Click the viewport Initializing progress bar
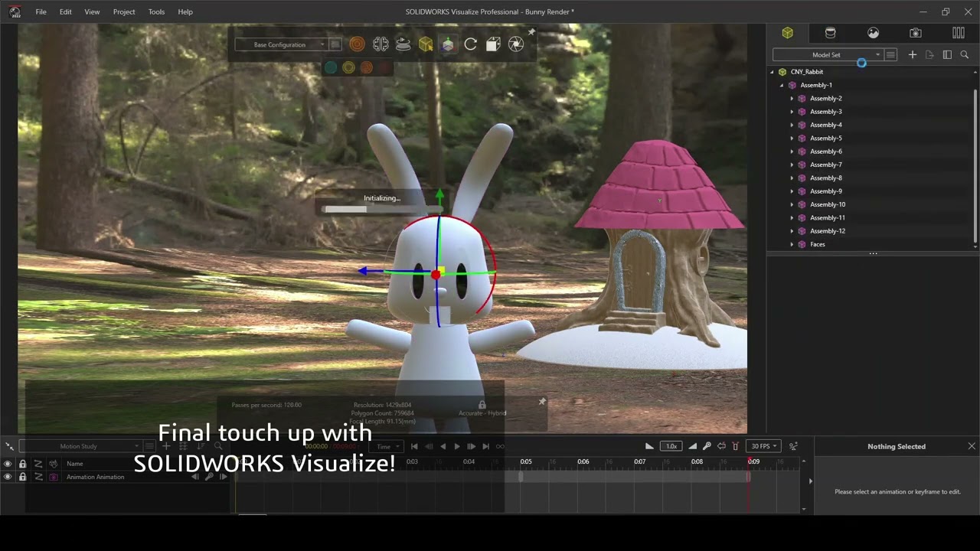The width and height of the screenshot is (980, 551). pyautogui.click(x=381, y=209)
